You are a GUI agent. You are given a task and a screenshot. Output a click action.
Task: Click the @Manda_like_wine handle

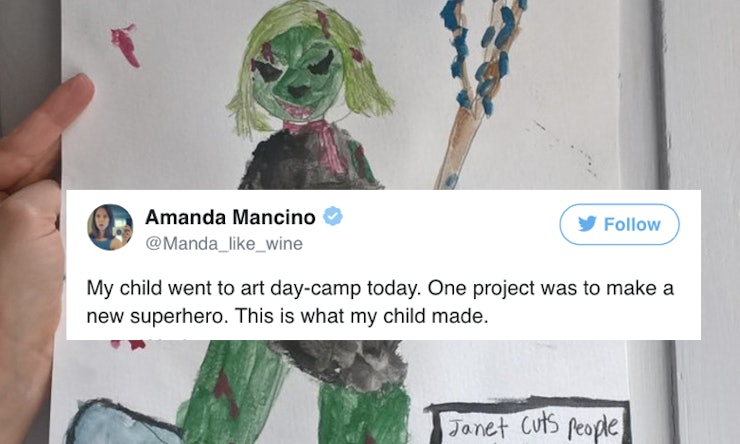point(224,243)
